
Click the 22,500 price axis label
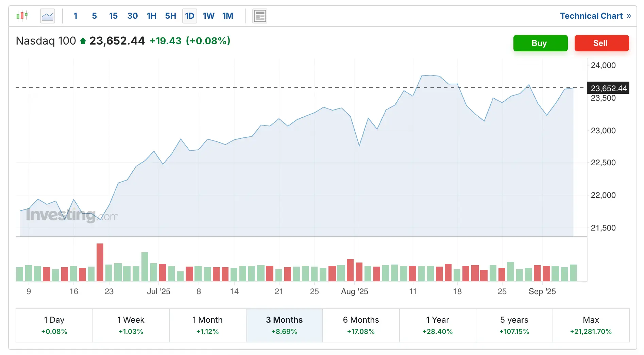click(603, 163)
